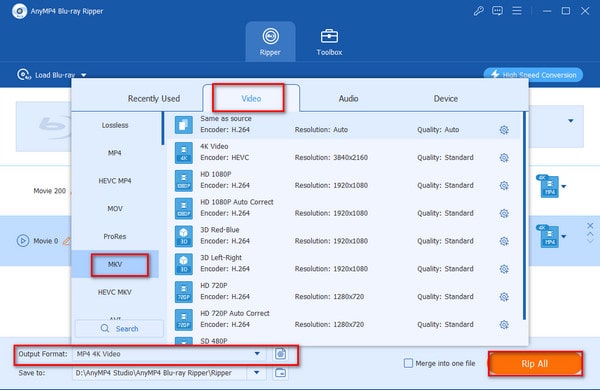The height and width of the screenshot is (390, 600).
Task: Remove Movie 0 with X icon
Action: tap(590, 226)
